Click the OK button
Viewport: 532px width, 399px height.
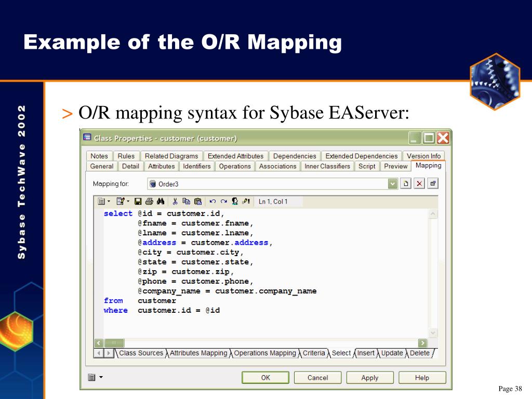point(265,378)
